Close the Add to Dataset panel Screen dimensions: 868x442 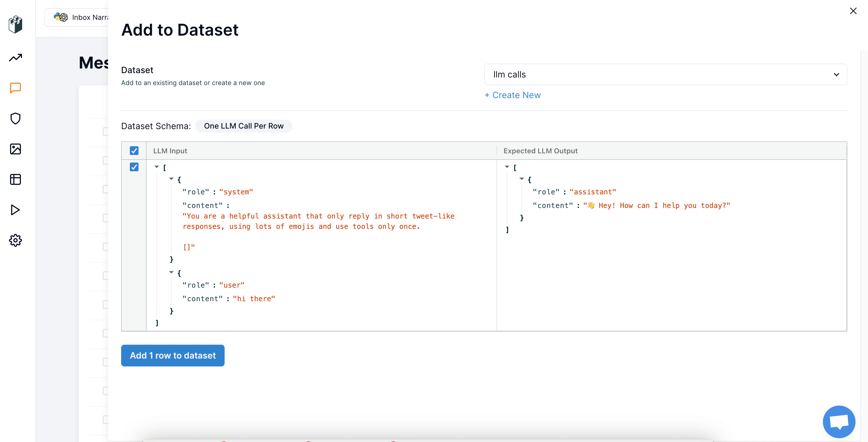(853, 11)
